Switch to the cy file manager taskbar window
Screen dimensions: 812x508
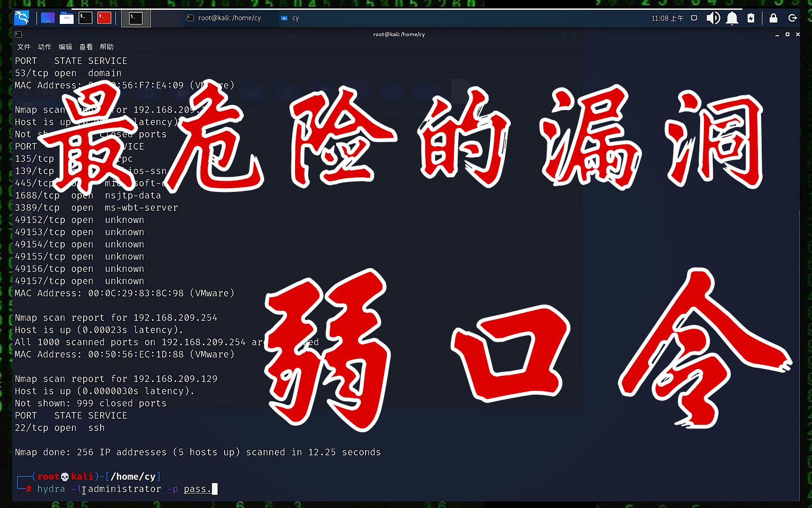coord(289,18)
